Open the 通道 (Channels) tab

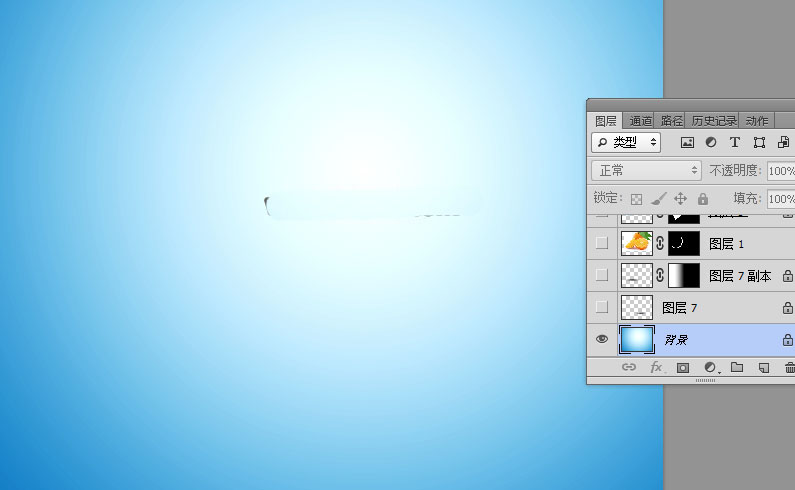[640, 121]
